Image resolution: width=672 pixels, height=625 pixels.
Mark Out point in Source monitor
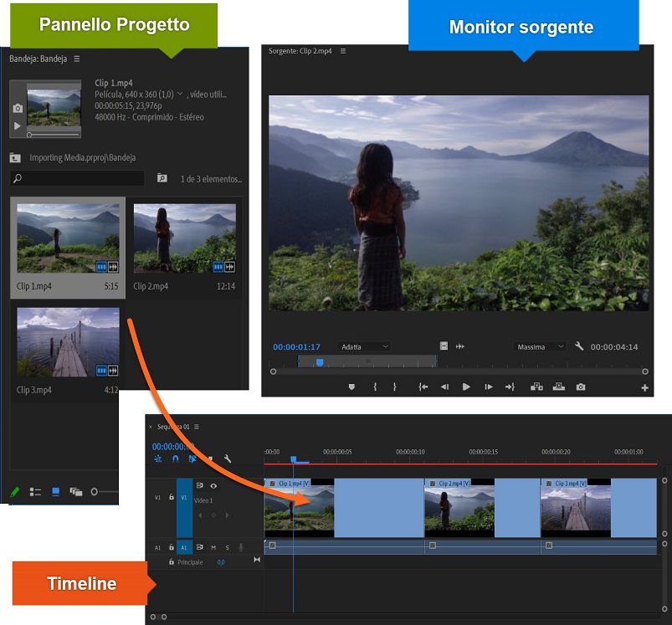394,387
